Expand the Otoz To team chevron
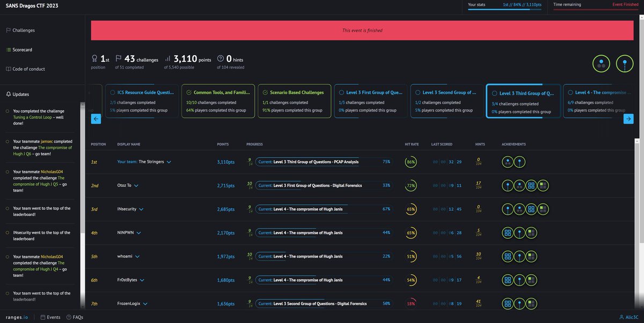The height and width of the screenshot is (323, 644). coord(136,186)
